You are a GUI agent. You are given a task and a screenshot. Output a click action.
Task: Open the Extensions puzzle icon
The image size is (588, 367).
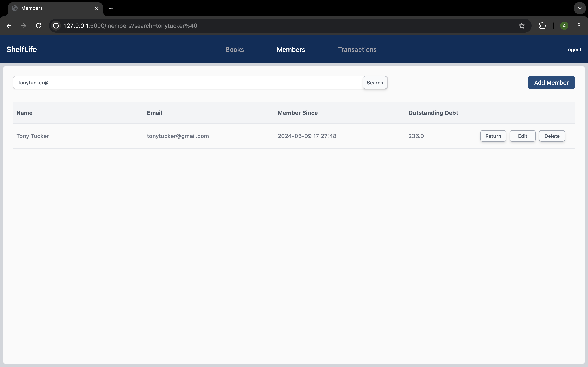click(542, 26)
